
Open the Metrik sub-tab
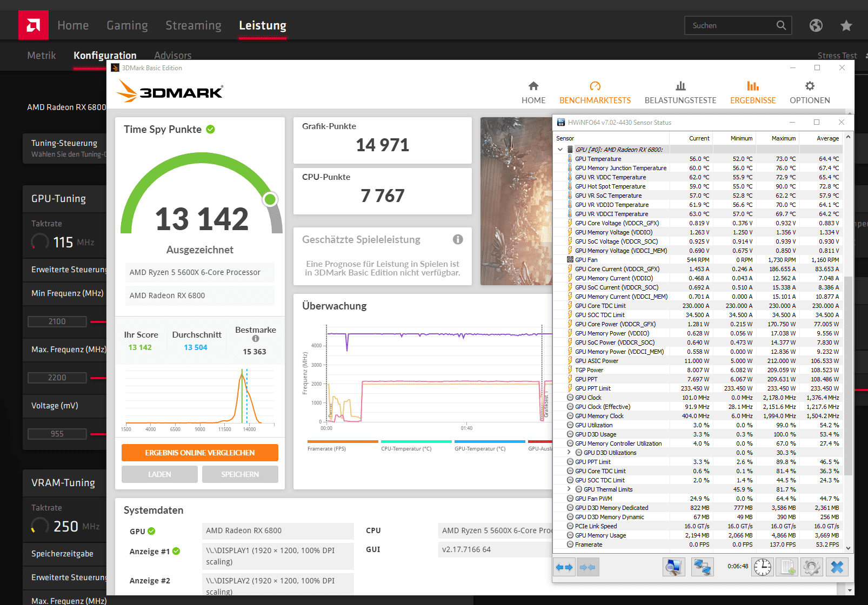click(42, 56)
